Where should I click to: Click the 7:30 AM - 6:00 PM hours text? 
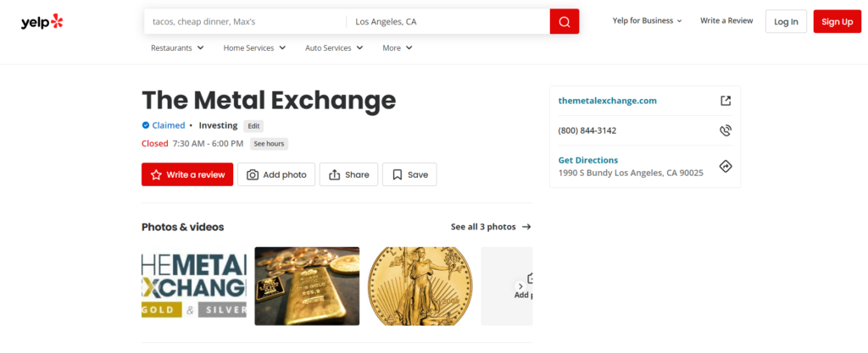(209, 144)
